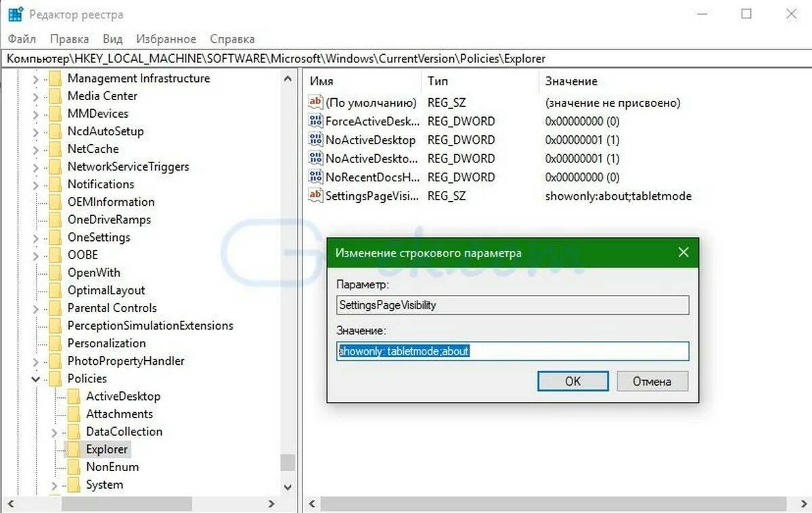The height and width of the screenshot is (513, 812).
Task: Click the OptimalLayout folder icon
Action: [55, 290]
